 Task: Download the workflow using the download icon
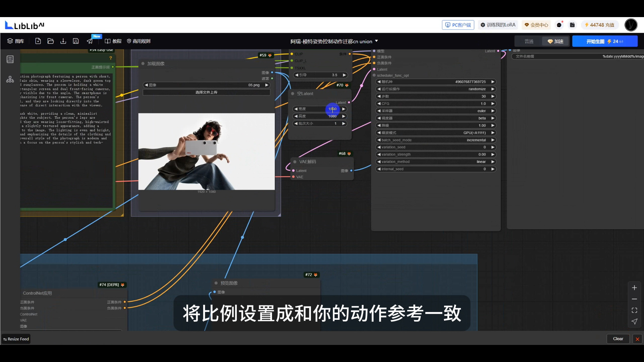click(63, 41)
